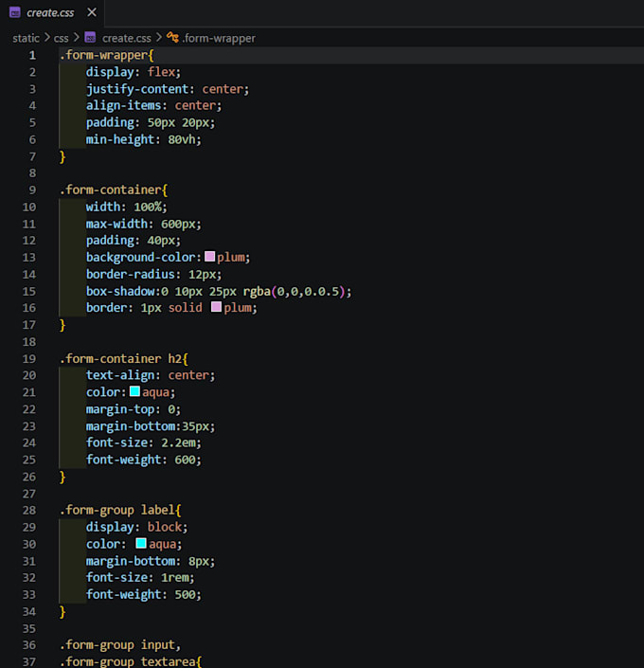Viewport: 644px width, 668px height.
Task: Click 'align-items: center;' declaration
Action: click(153, 106)
